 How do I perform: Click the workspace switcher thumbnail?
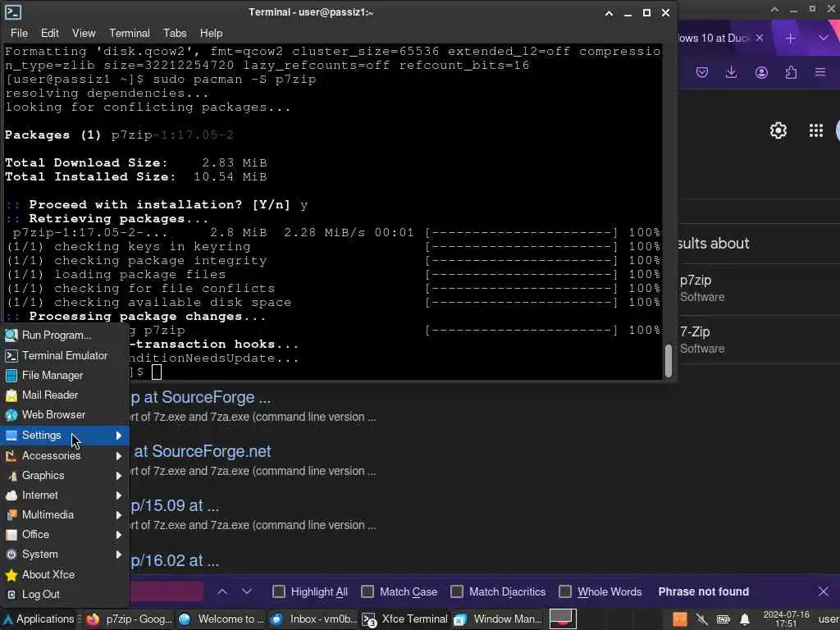(x=563, y=619)
